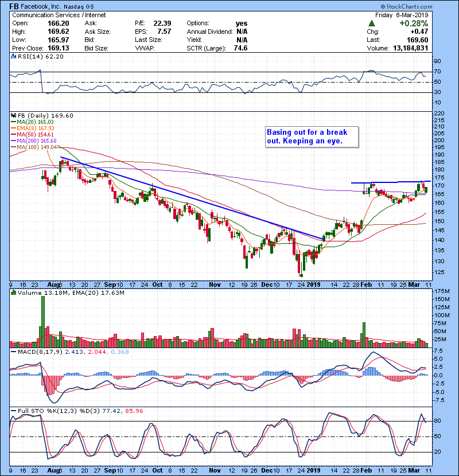Click 'Volume 13.18M, EMA(20) 17.63M' label
The width and height of the screenshot is (459, 476).
[x=71, y=292]
